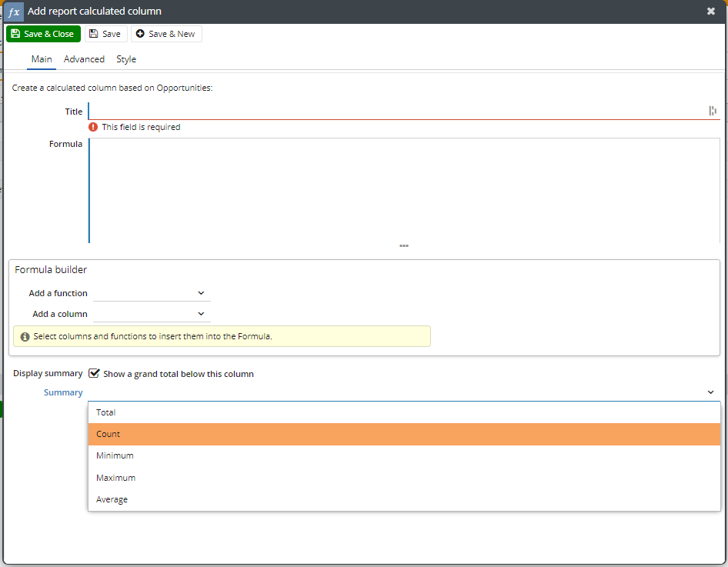Click into the Formula text area
Image resolution: width=728 pixels, height=567 pixels.
click(404, 190)
